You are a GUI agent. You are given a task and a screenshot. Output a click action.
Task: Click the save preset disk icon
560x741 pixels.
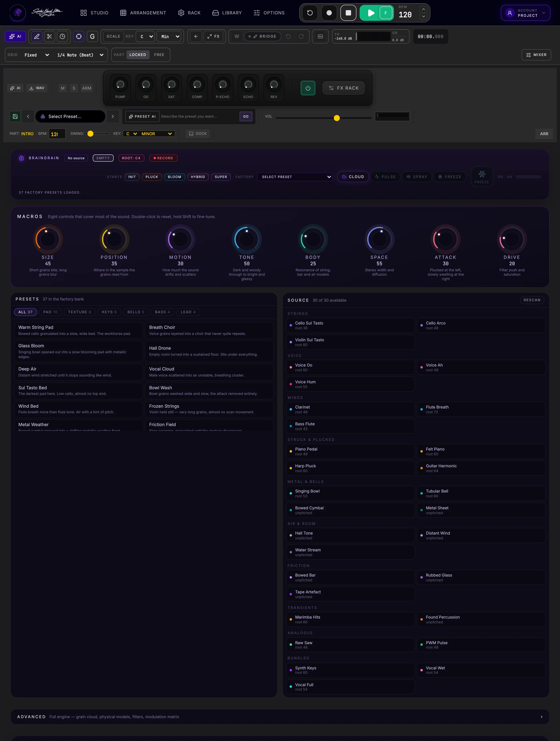pos(15,117)
